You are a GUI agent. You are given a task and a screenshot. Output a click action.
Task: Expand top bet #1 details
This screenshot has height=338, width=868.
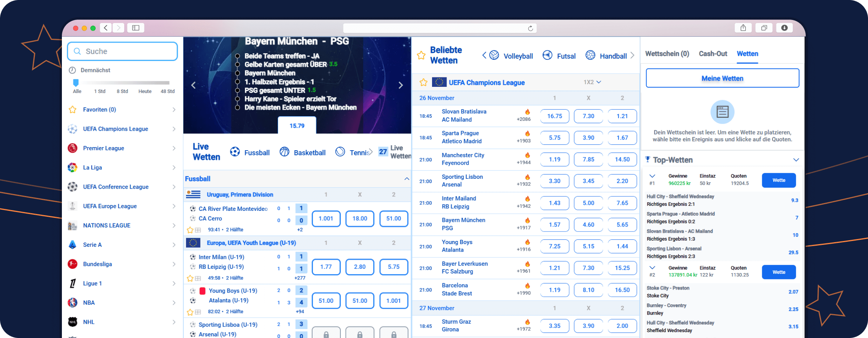pos(652,176)
